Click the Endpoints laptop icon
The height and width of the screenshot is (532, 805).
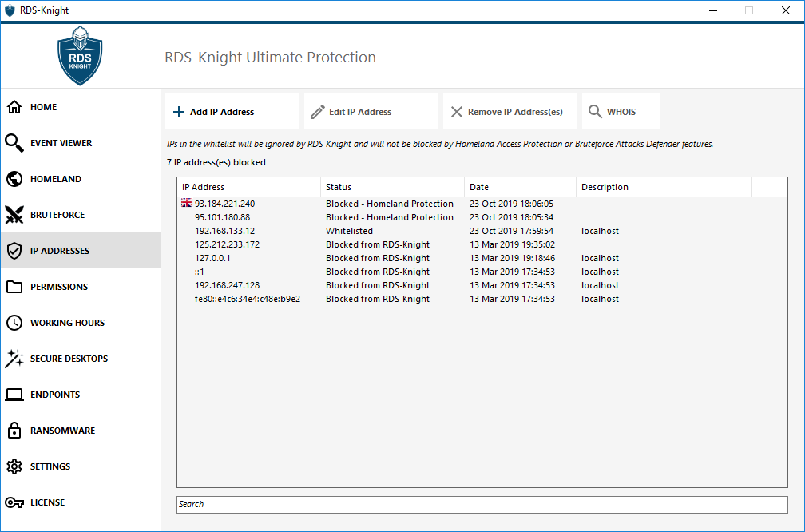point(14,395)
